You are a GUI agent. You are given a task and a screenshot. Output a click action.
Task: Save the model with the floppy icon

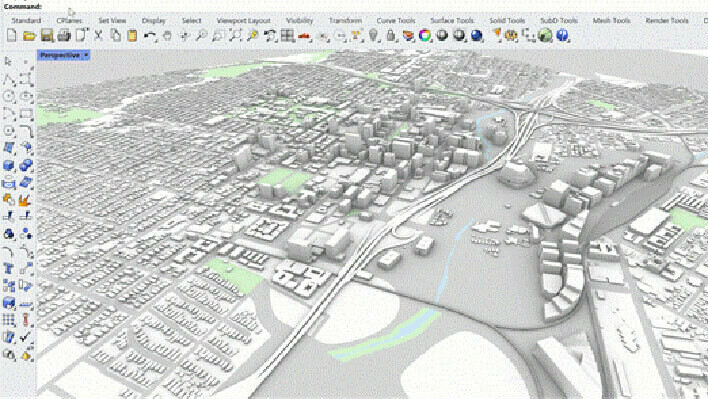(47, 35)
